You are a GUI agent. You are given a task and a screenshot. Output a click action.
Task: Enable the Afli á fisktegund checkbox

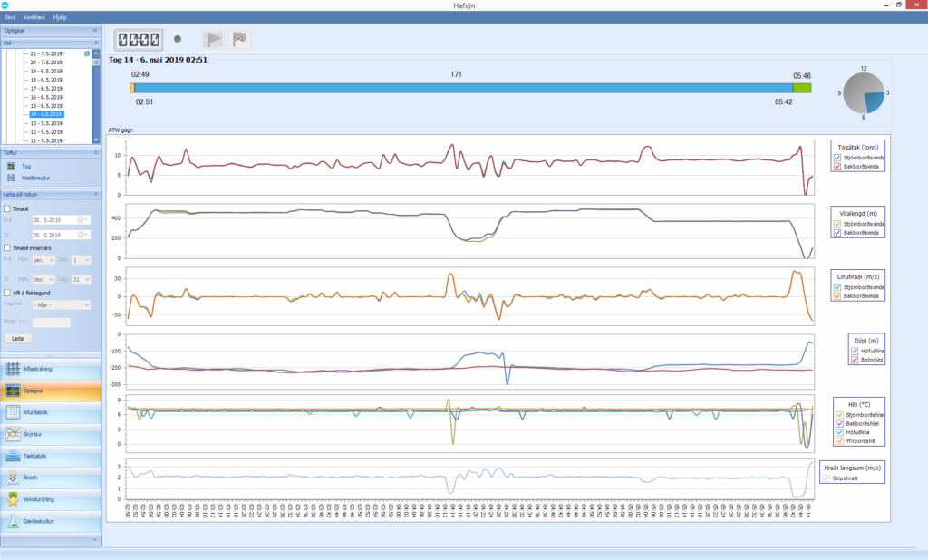[7, 293]
